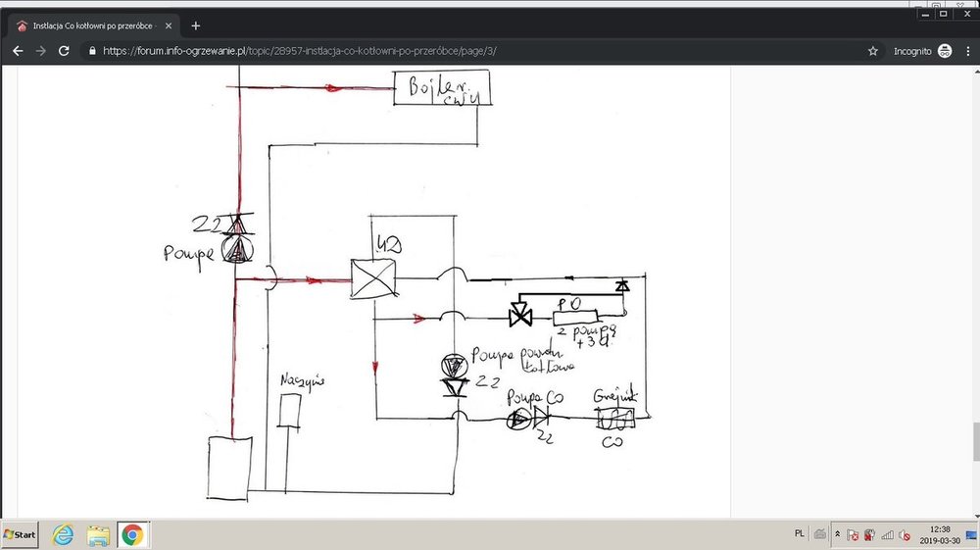Open a new tab with the plus button
The image size is (980, 550).
196,25
